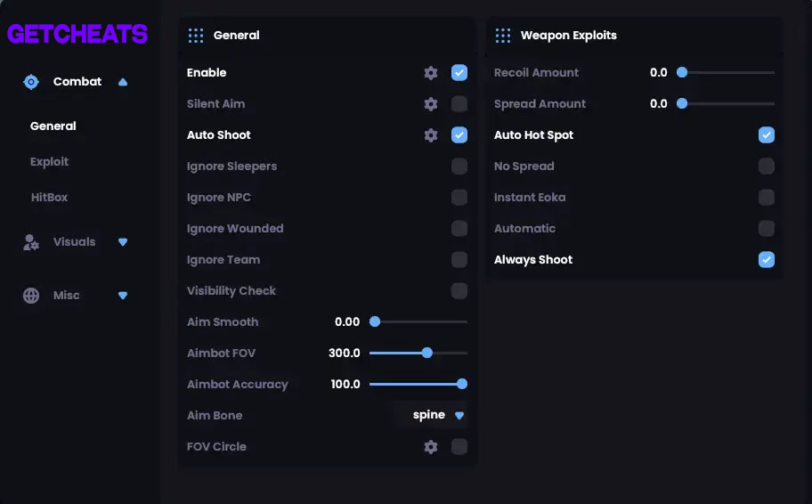Open gear settings for FOV Circle
The image size is (812, 504).
[431, 446]
